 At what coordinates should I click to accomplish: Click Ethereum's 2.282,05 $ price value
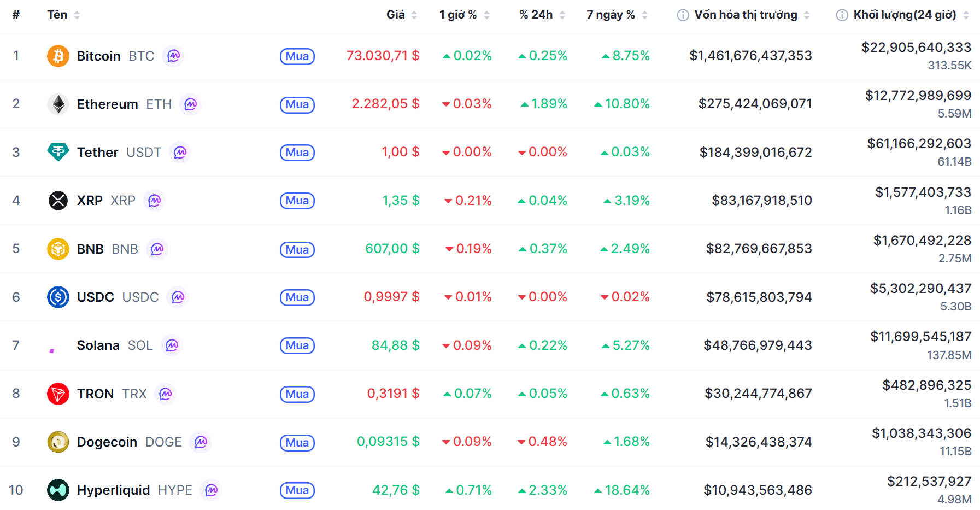[x=385, y=104]
